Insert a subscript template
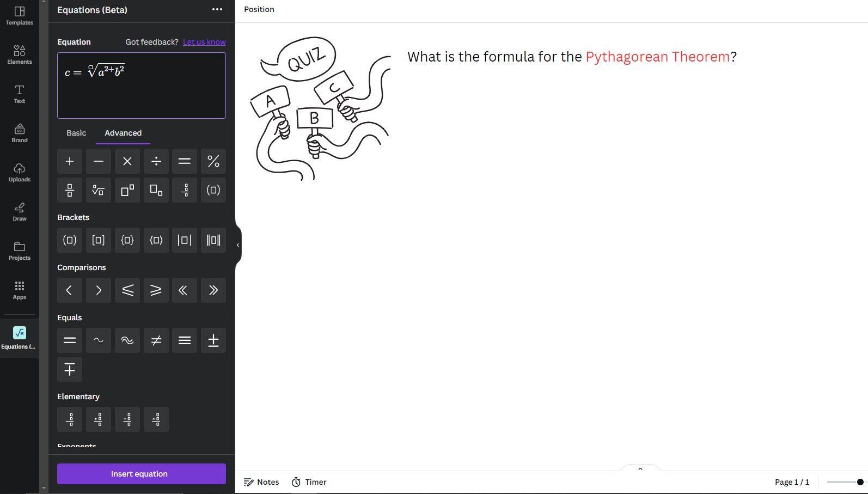This screenshot has height=494, width=868. click(x=156, y=190)
